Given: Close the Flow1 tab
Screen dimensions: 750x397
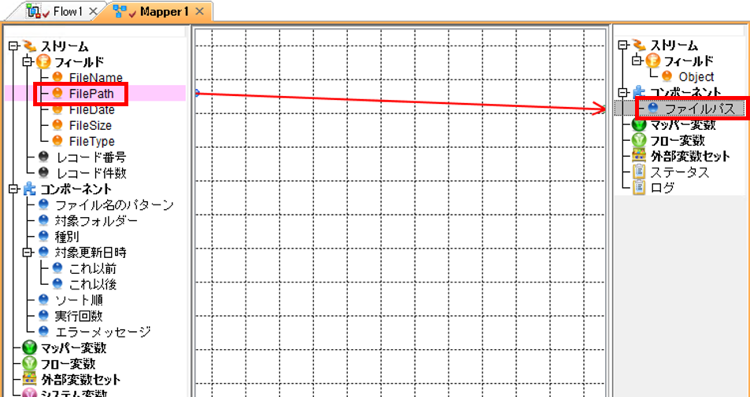Looking at the screenshot, I should click(94, 11).
